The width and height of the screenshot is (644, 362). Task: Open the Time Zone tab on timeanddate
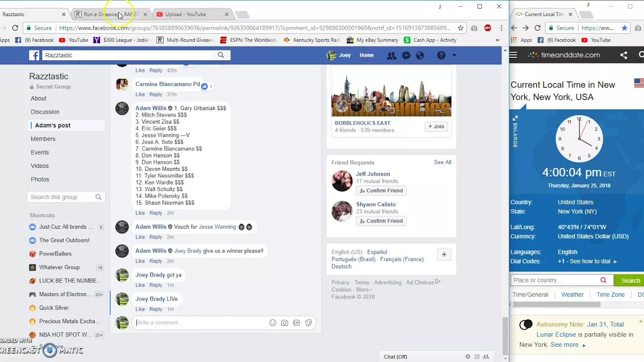tap(610, 295)
